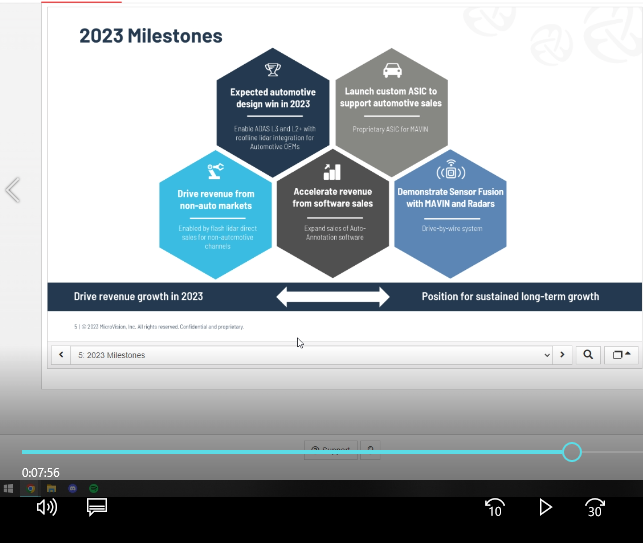The image size is (643, 543).
Task: Click 'Expected automotive design win in 2023' text
Action: pyautogui.click(x=273, y=98)
